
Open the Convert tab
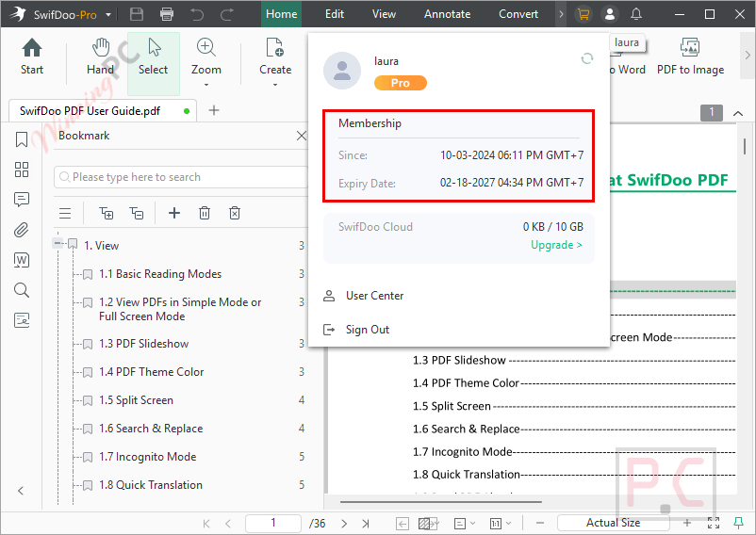[x=518, y=14]
